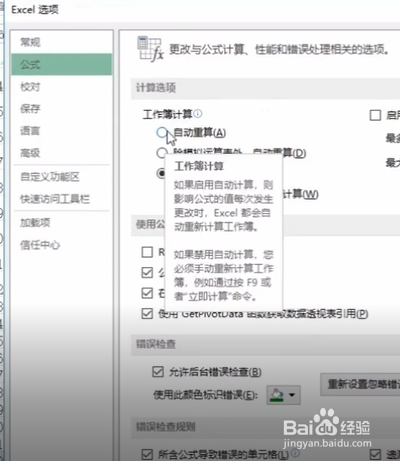This screenshot has width=400, height=461.
Task: Toggle 所含公式导致错误的单元格(L) checkbox
Action: 147,454
